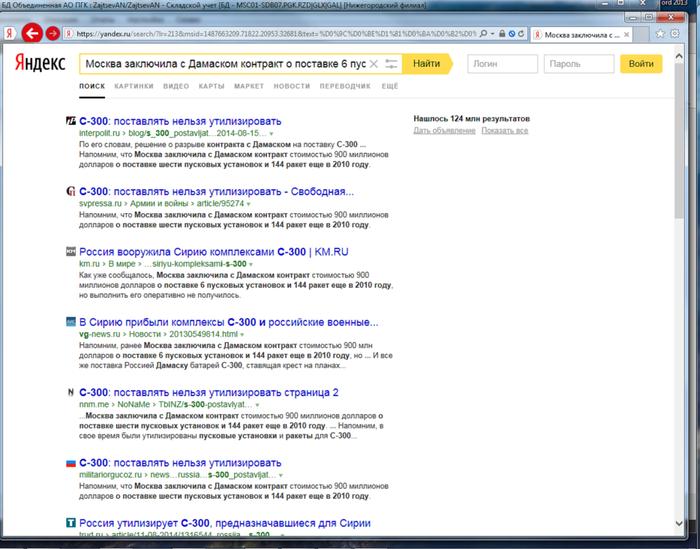Screen dimensions: 700x549
Task: Switch to the Картинки search tab
Action: tap(134, 87)
